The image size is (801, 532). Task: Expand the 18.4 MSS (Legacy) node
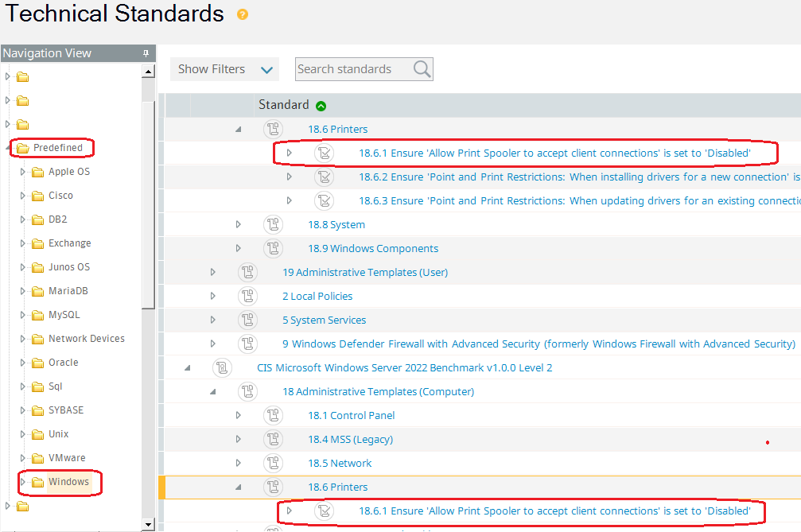click(x=238, y=439)
